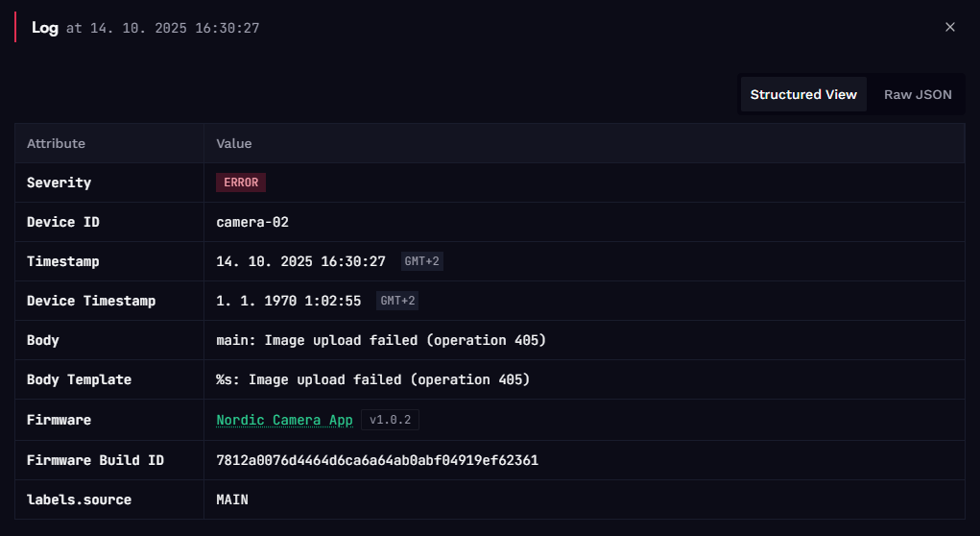Select the camera-02 device ID value
The width and height of the screenshot is (980, 536).
click(x=252, y=222)
